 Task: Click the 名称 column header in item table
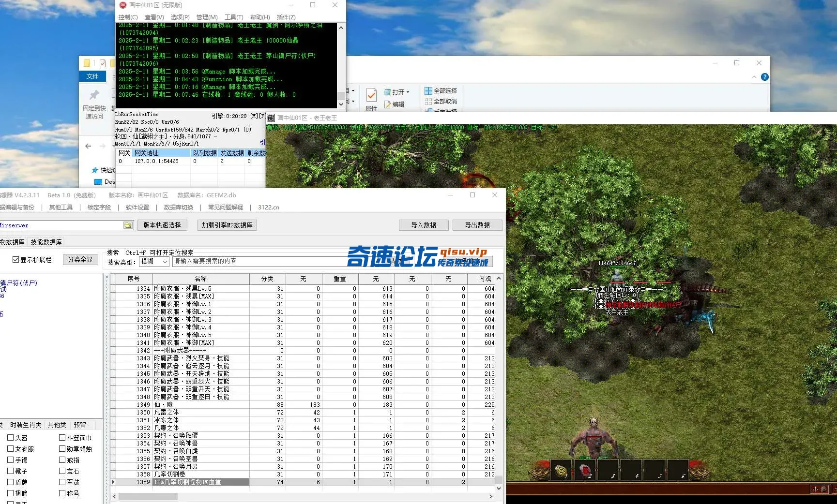pyautogui.click(x=200, y=279)
